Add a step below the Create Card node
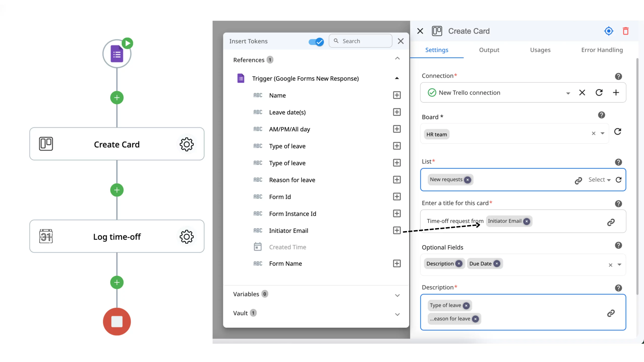The width and height of the screenshot is (644, 362). 117,190
